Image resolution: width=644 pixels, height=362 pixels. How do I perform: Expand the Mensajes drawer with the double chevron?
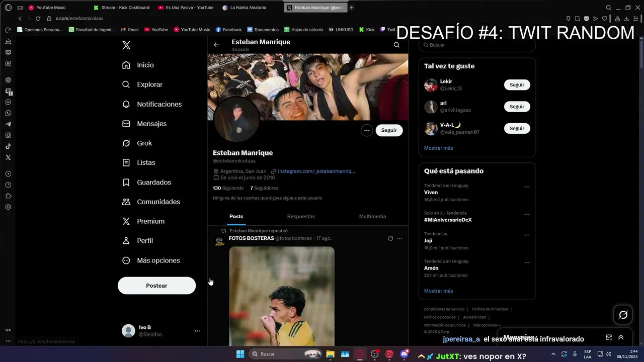[x=621, y=337]
